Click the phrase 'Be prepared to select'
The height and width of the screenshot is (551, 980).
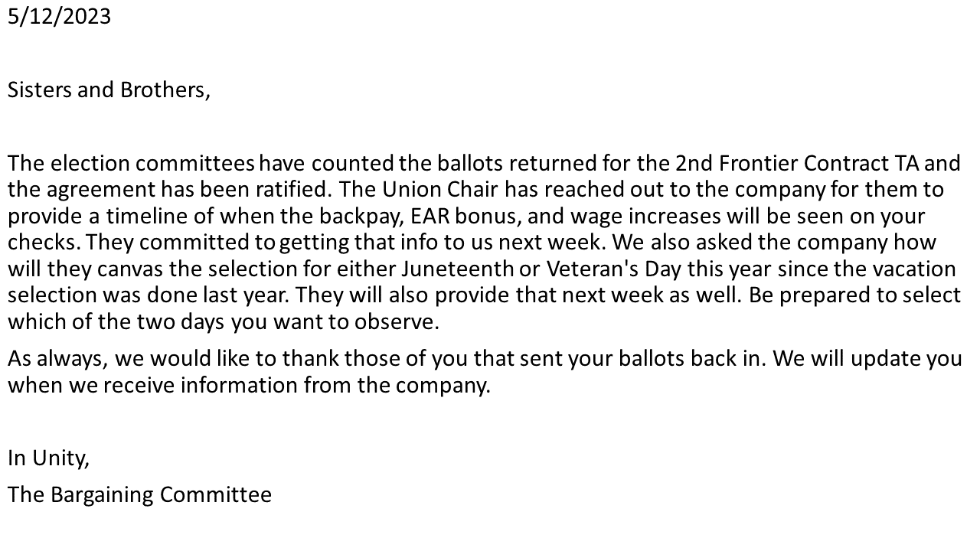click(x=855, y=295)
